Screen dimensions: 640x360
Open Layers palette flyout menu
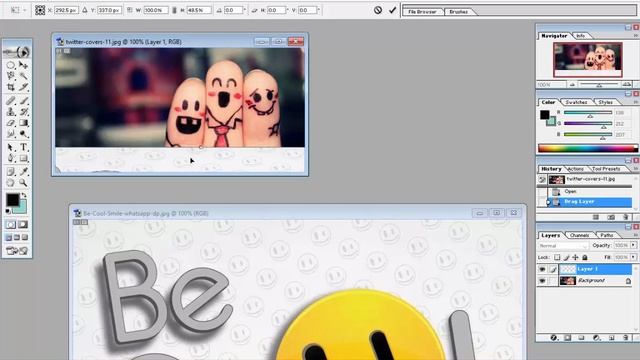click(x=636, y=235)
